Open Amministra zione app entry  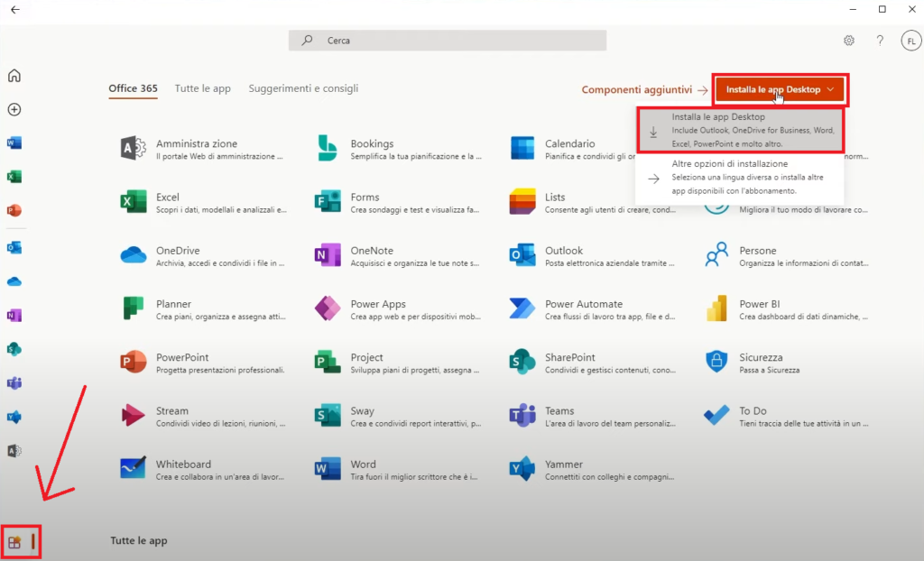click(202, 149)
